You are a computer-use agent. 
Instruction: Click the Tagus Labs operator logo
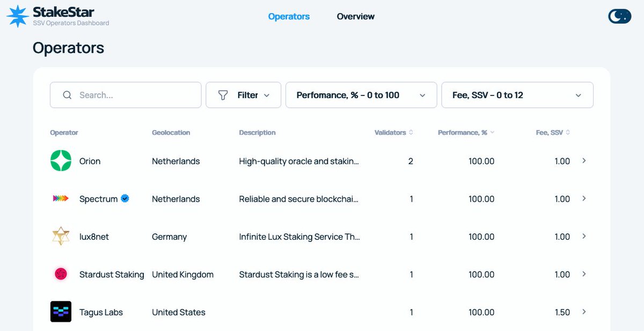61,312
